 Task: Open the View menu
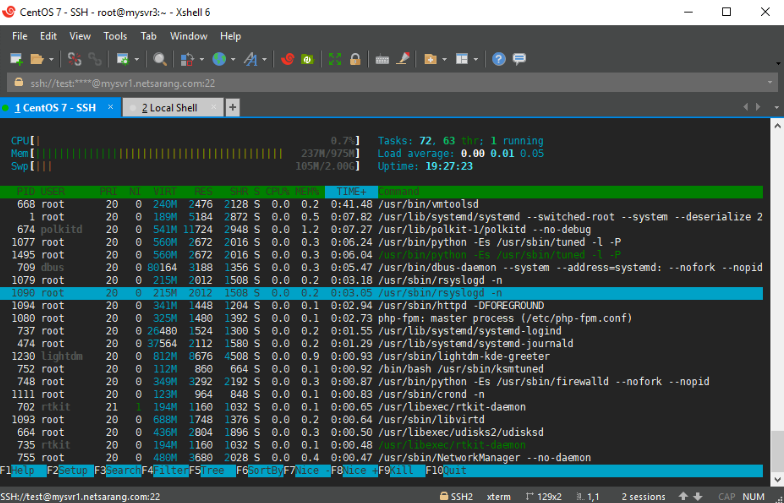[80, 36]
